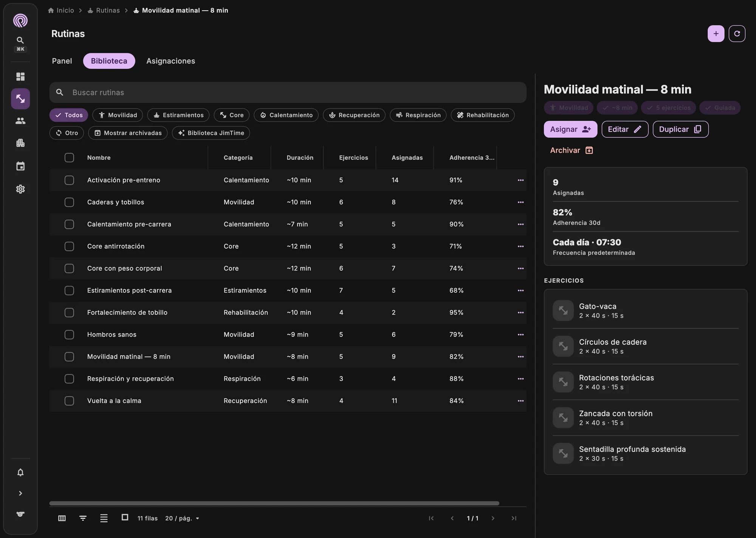This screenshot has width=756, height=538.
Task: Switch to the Panel tab
Action: point(62,61)
